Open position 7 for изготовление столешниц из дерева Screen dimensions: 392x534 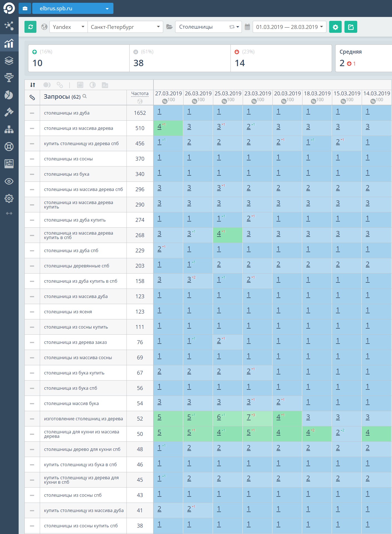[249, 418]
